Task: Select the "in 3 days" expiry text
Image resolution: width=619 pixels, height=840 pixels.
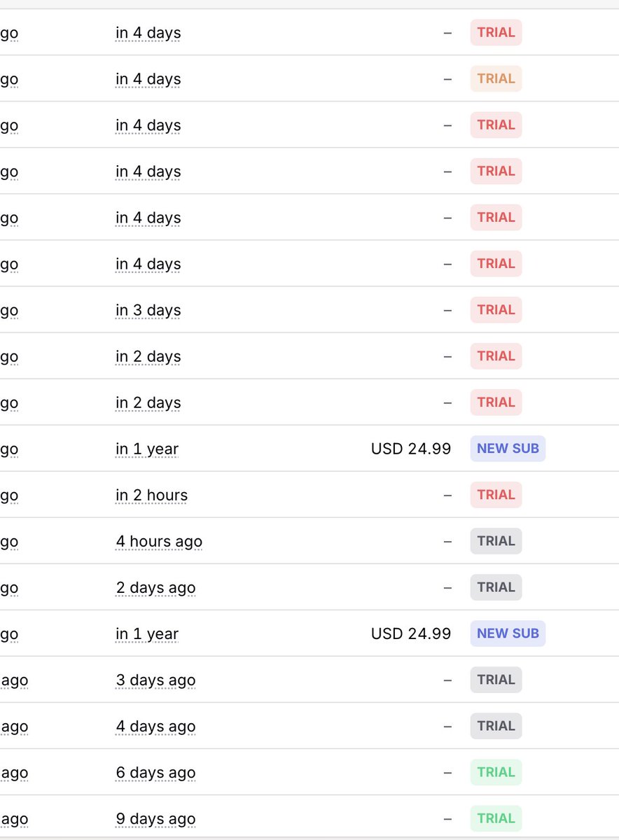Action: pos(148,310)
